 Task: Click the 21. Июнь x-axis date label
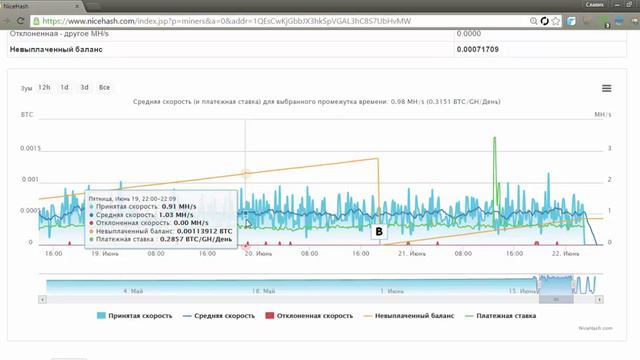(411, 253)
